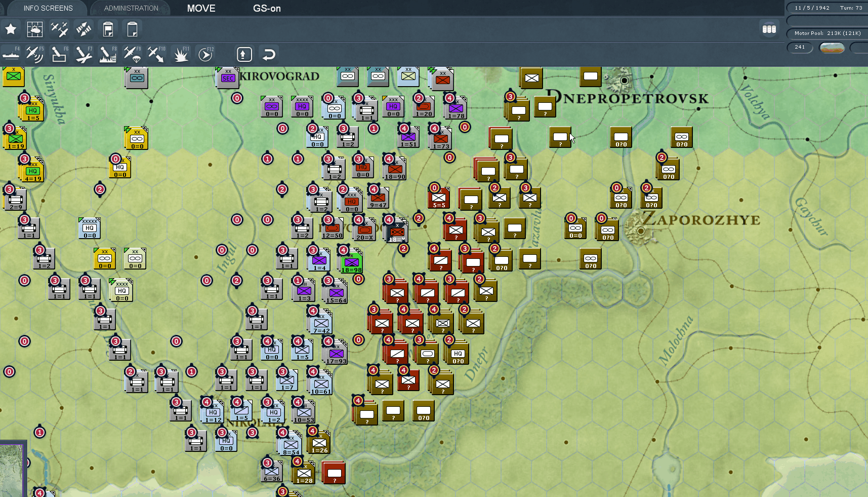Select the light-blue unit marked 1=7
Image resolution: width=868 pixels, height=497 pixels.
(x=287, y=380)
